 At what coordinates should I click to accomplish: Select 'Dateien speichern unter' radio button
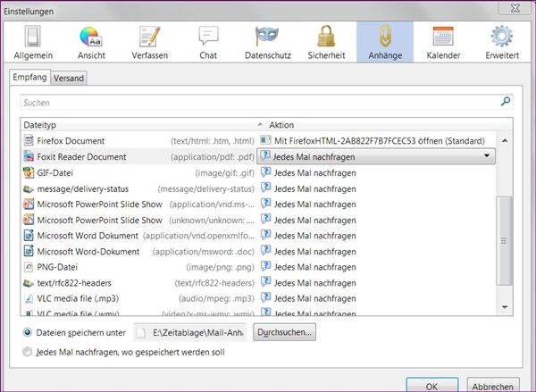point(29,332)
